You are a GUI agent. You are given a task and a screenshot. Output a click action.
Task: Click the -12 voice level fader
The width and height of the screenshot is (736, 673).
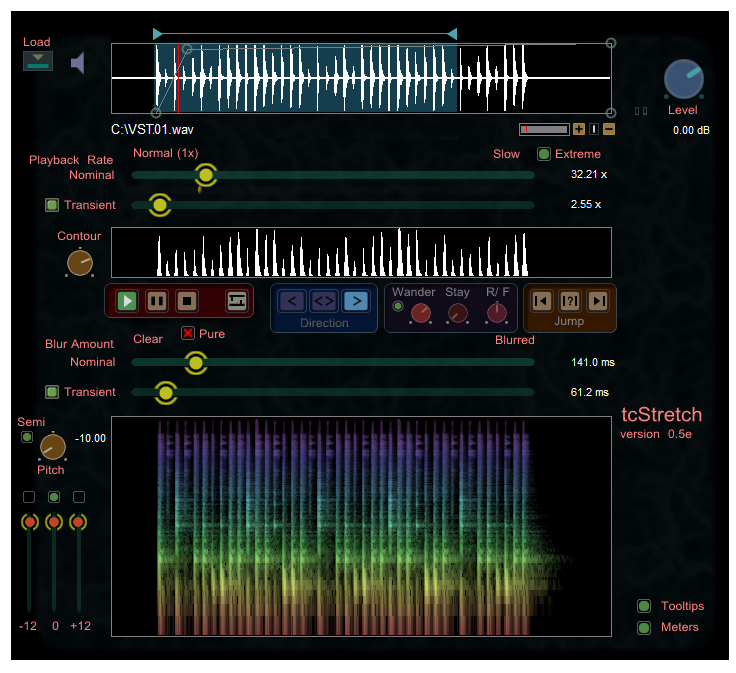point(30,522)
